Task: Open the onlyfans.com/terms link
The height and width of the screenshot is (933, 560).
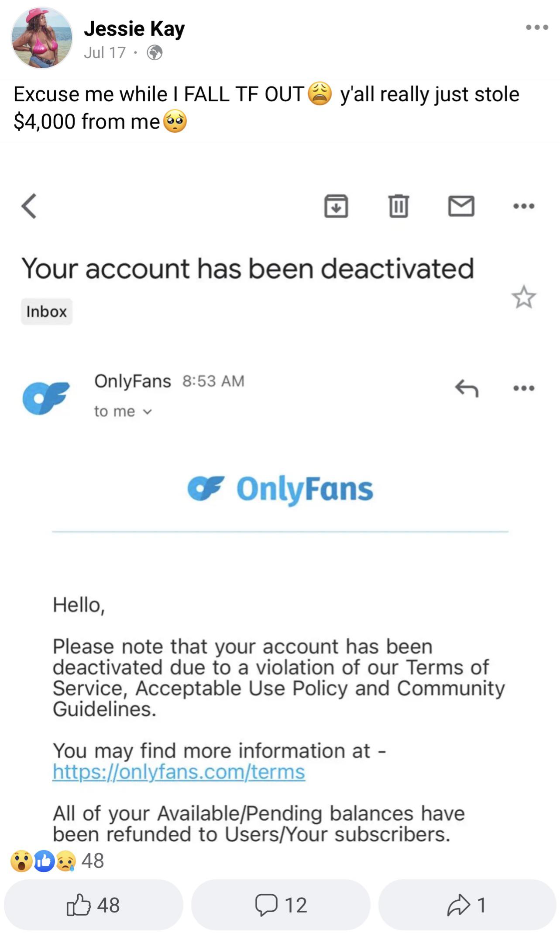Action: [179, 771]
